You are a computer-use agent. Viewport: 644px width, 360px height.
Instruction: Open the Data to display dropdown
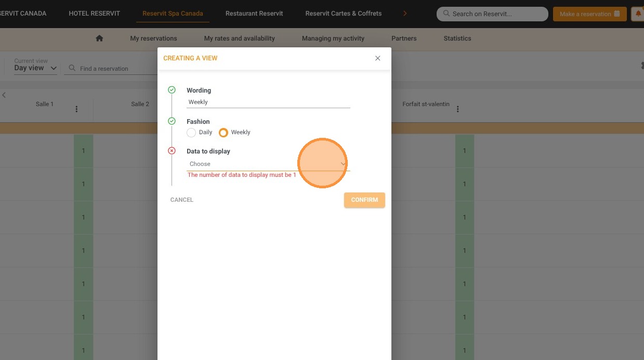pos(268,164)
